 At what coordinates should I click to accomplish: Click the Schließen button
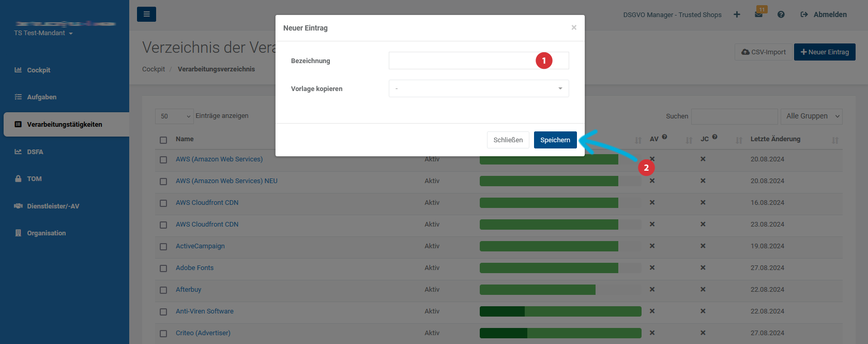[x=508, y=140]
